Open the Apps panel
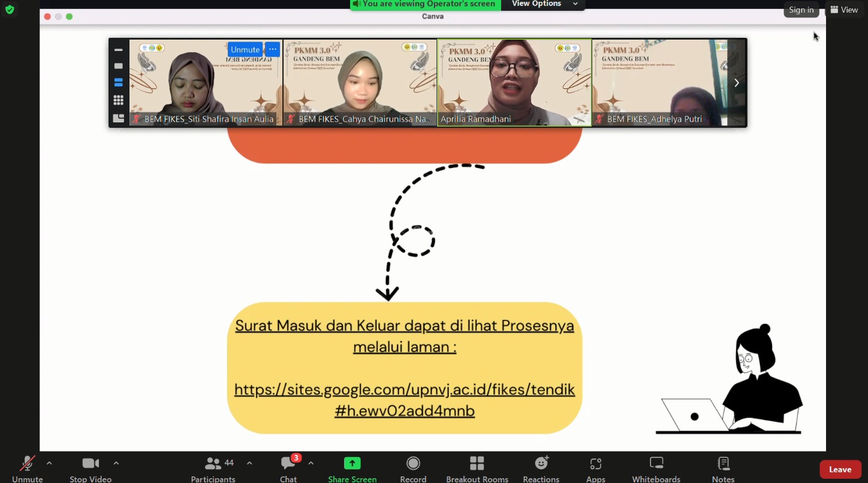This screenshot has height=483, width=868. pyautogui.click(x=596, y=464)
